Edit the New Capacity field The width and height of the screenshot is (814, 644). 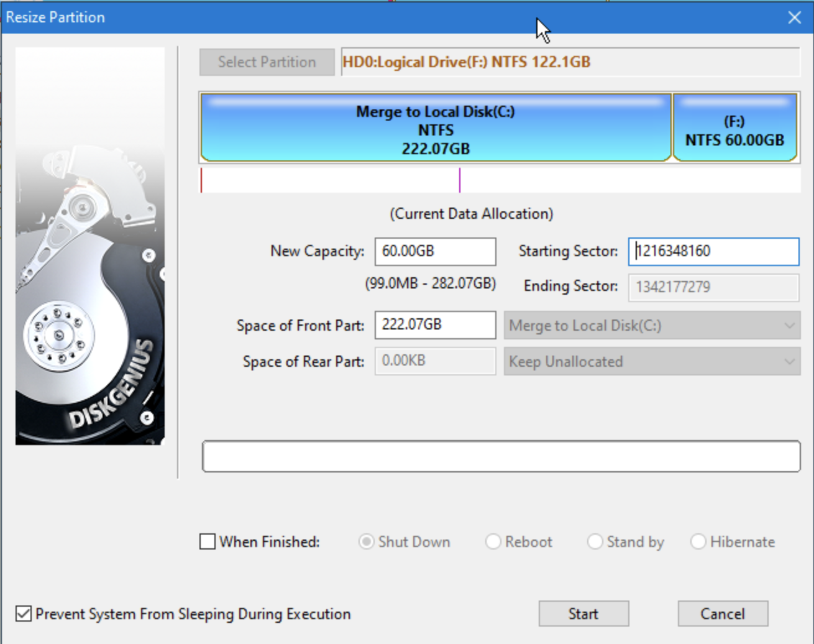coord(434,251)
